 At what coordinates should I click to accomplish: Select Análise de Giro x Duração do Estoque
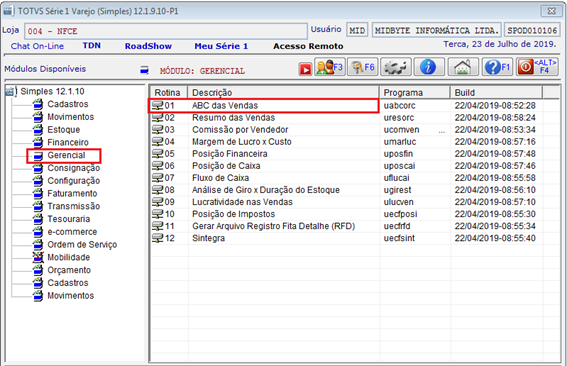coord(266,190)
